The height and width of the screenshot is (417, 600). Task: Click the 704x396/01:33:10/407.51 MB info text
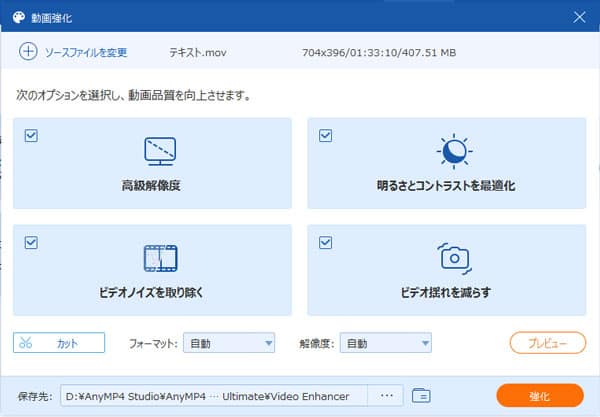pos(379,52)
